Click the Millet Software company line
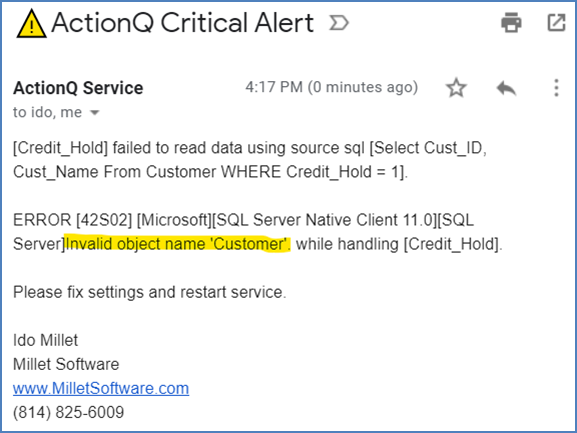This screenshot has height=433, width=577. pos(66,364)
